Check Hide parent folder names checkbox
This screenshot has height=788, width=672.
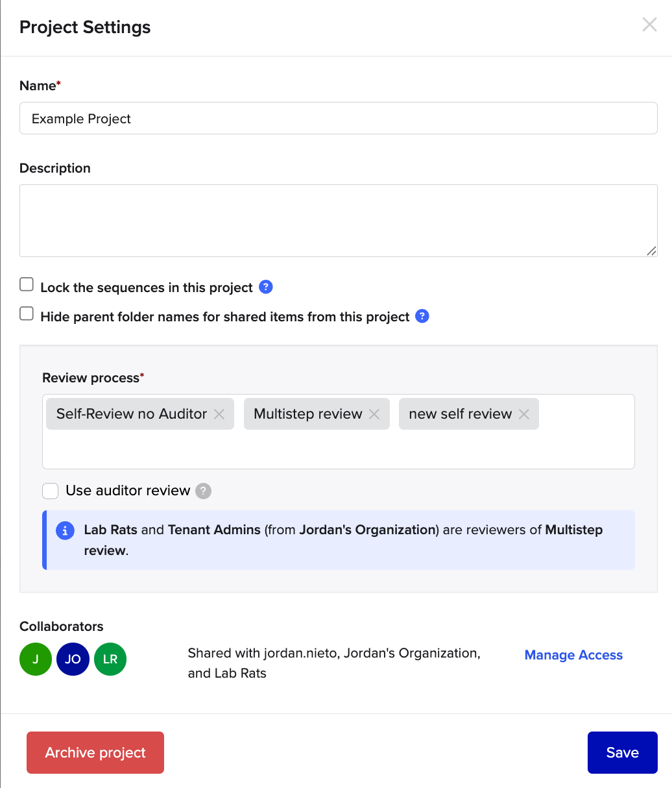click(27, 314)
